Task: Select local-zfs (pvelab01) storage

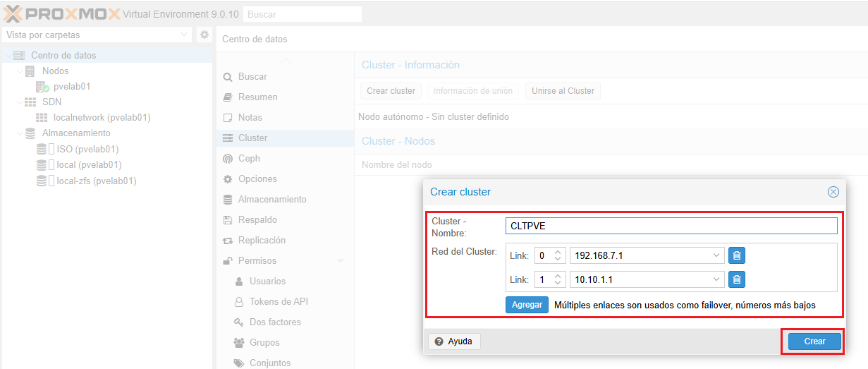Action: 96,181
